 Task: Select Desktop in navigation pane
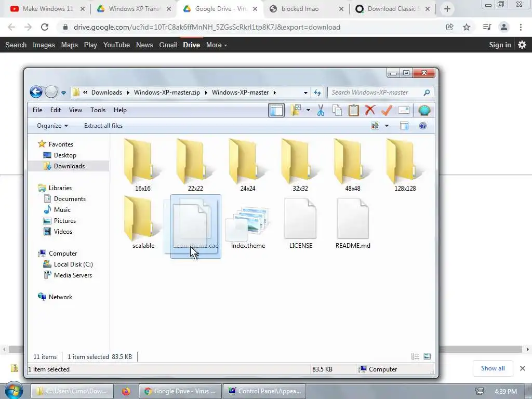tap(65, 155)
